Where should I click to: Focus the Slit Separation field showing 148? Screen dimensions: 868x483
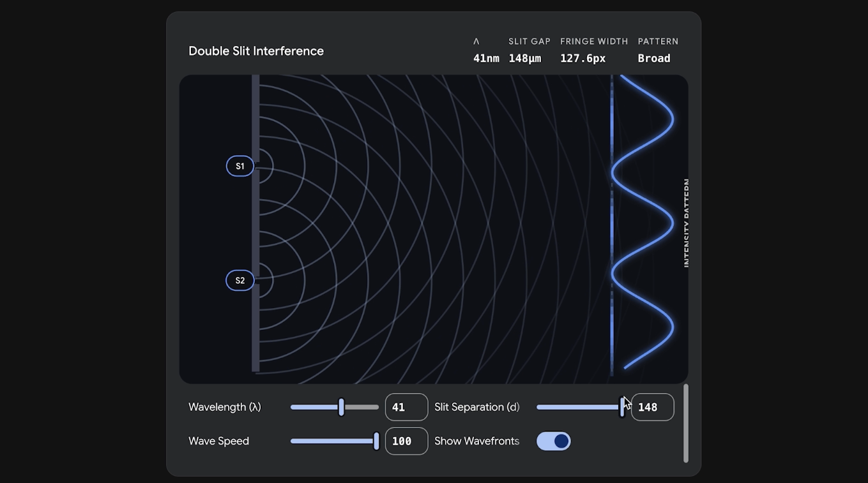(652, 407)
